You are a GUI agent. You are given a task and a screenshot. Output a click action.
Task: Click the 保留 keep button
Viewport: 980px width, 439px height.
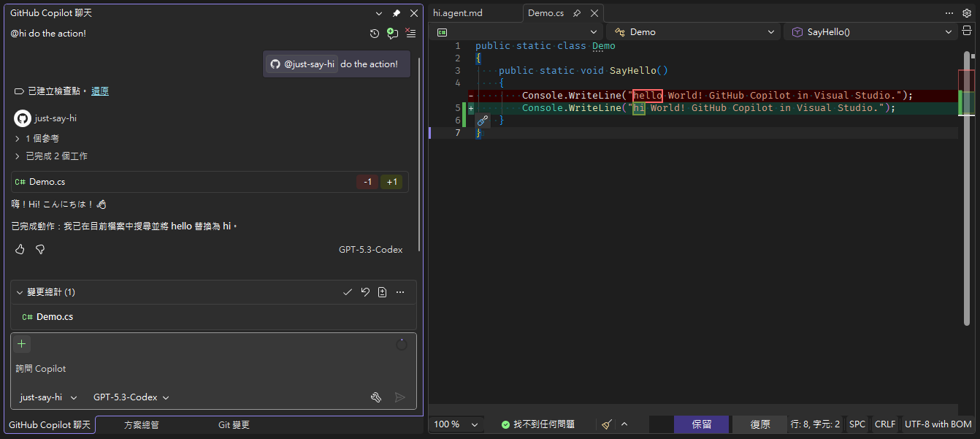[x=702, y=424]
